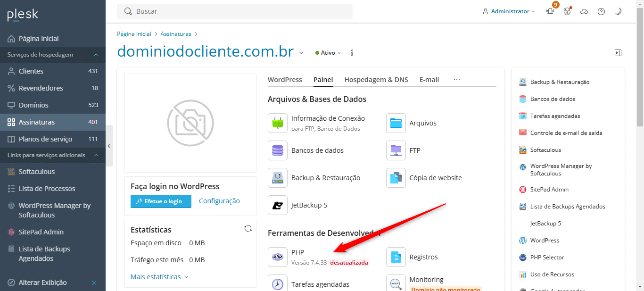The image size is (644, 291).
Task: Click the PHP Selector icon in right sidebar
Action: [x=523, y=258]
